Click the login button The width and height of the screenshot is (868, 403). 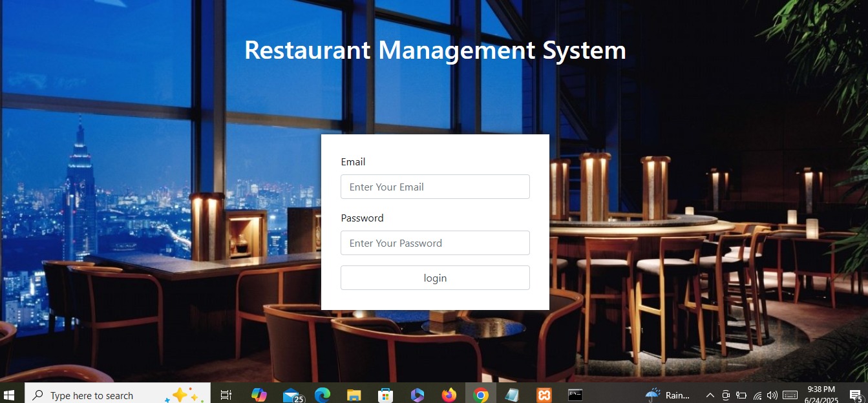click(435, 278)
